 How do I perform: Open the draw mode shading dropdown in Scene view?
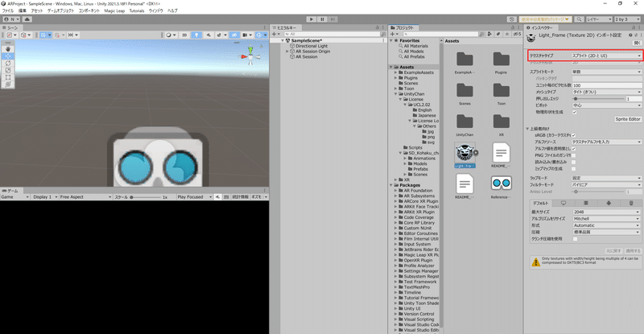click(x=170, y=35)
